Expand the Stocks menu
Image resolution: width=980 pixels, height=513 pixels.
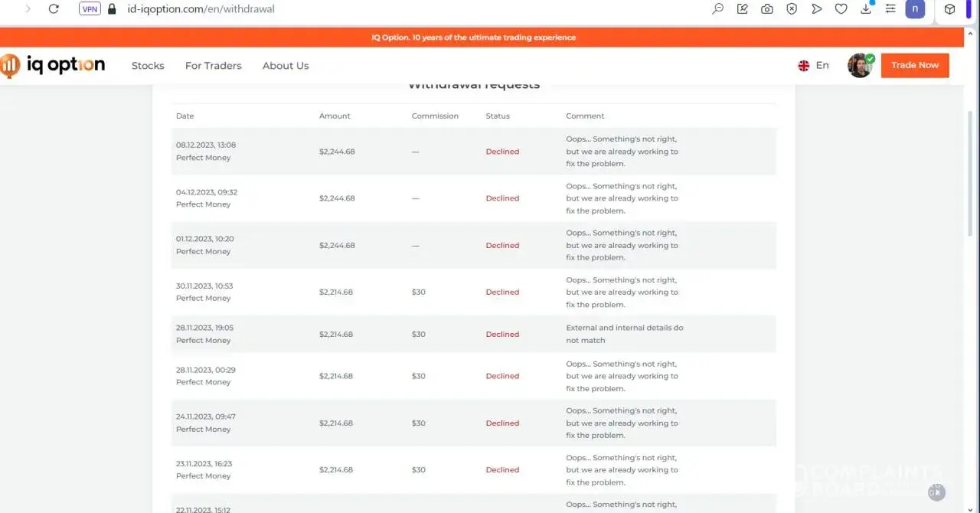tap(148, 66)
